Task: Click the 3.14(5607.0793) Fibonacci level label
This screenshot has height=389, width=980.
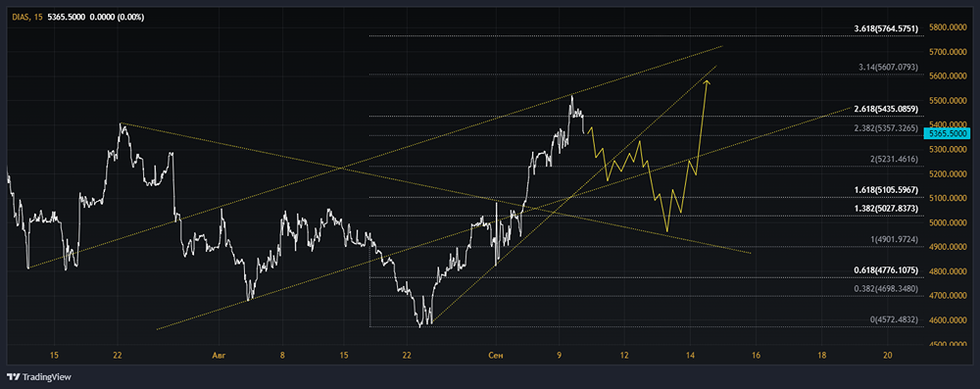Action: click(x=888, y=68)
